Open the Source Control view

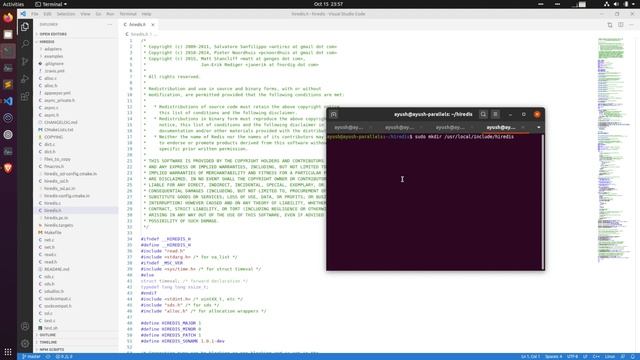pos(25,61)
